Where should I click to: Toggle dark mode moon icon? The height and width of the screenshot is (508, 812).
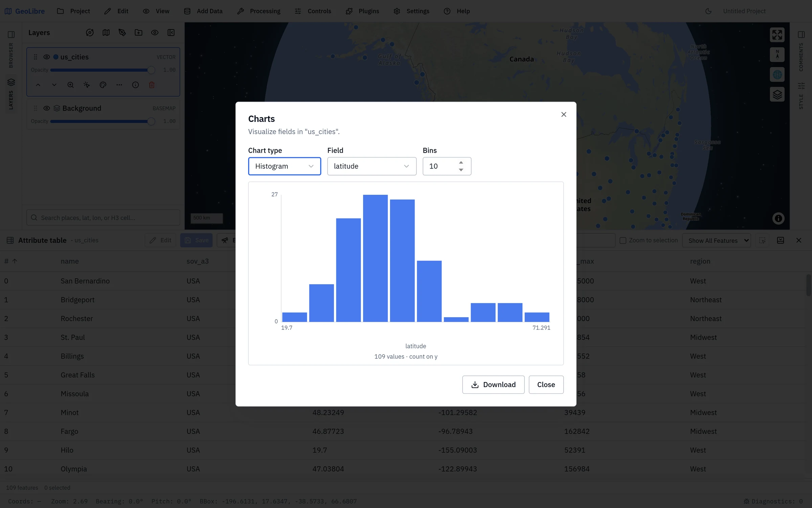pos(708,11)
